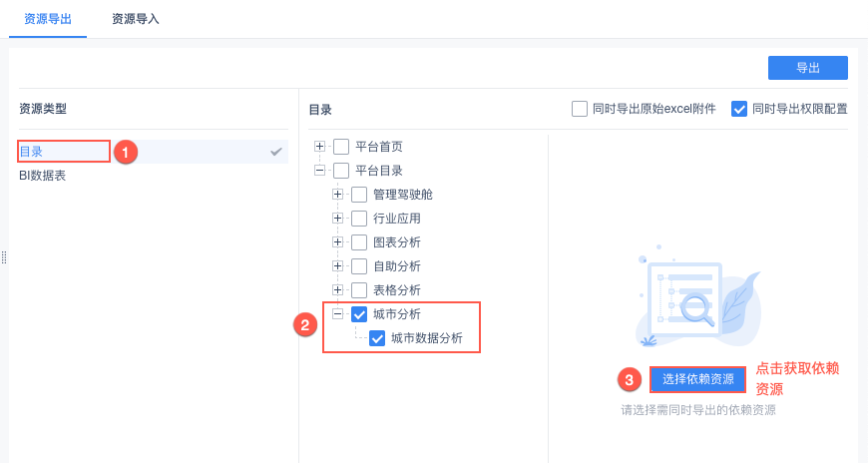868x463 pixels.
Task: Uncheck 同时导出权限配置 checkbox
Action: [739, 109]
